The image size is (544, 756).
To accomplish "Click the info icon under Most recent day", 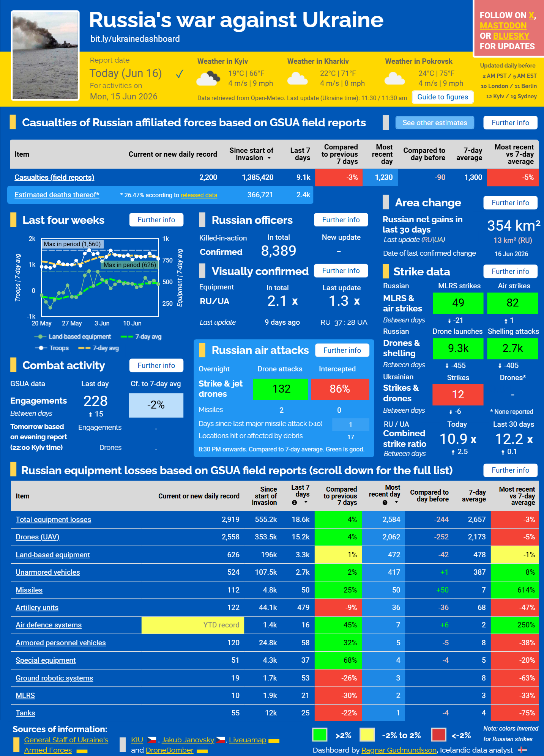I will [x=385, y=503].
